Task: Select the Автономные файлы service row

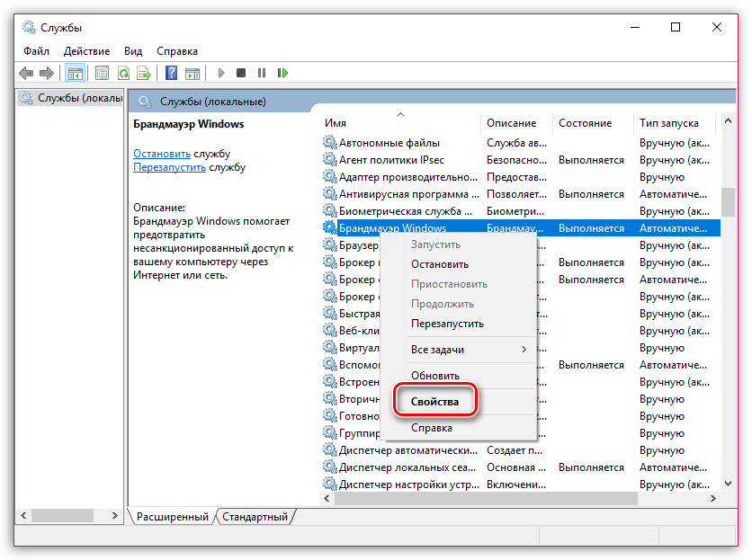Action: (x=520, y=142)
